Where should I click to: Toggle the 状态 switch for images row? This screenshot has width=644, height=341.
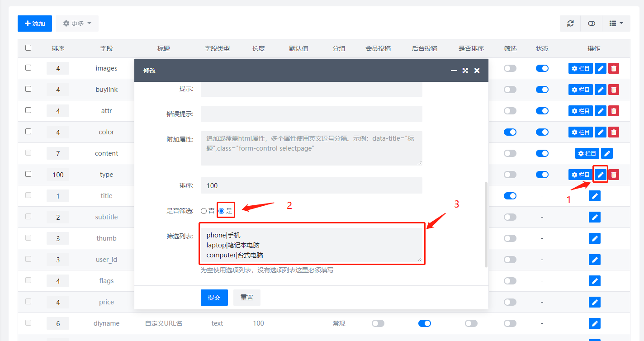[542, 68]
